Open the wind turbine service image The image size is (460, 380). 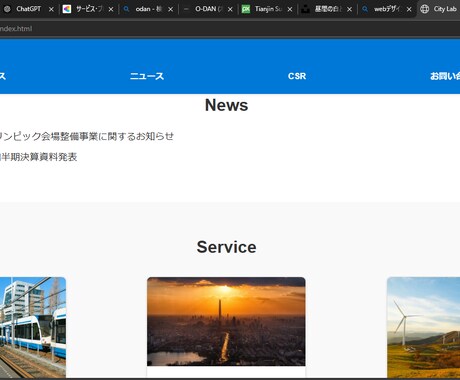click(x=424, y=328)
